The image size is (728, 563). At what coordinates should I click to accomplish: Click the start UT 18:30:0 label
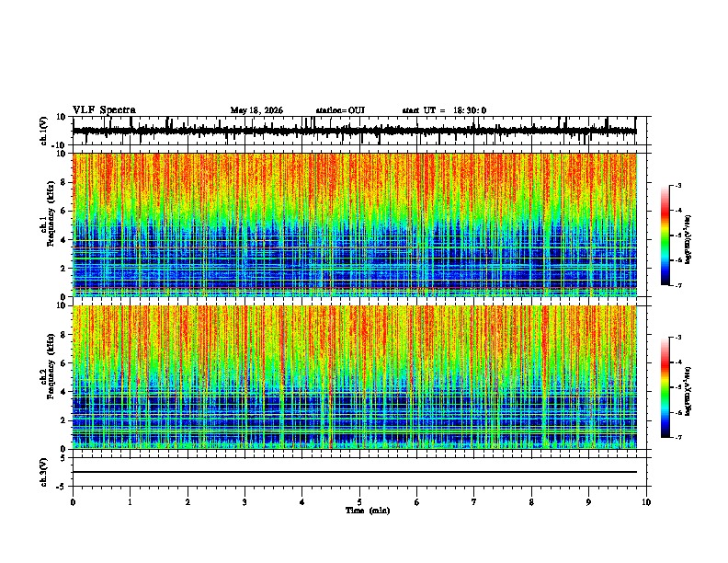click(444, 110)
